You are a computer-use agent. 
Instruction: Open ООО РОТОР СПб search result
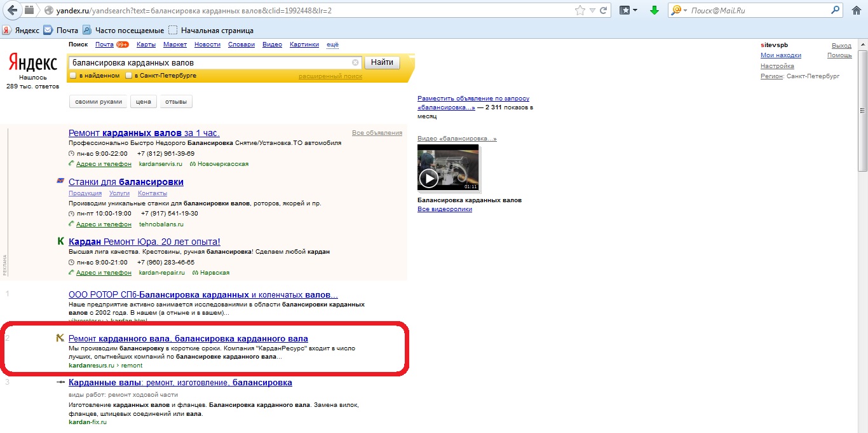203,295
